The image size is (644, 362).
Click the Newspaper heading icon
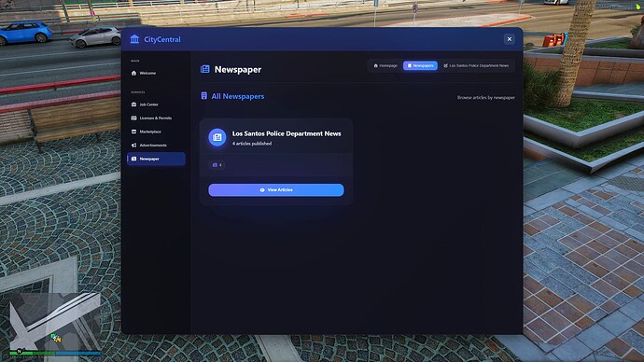click(x=205, y=69)
